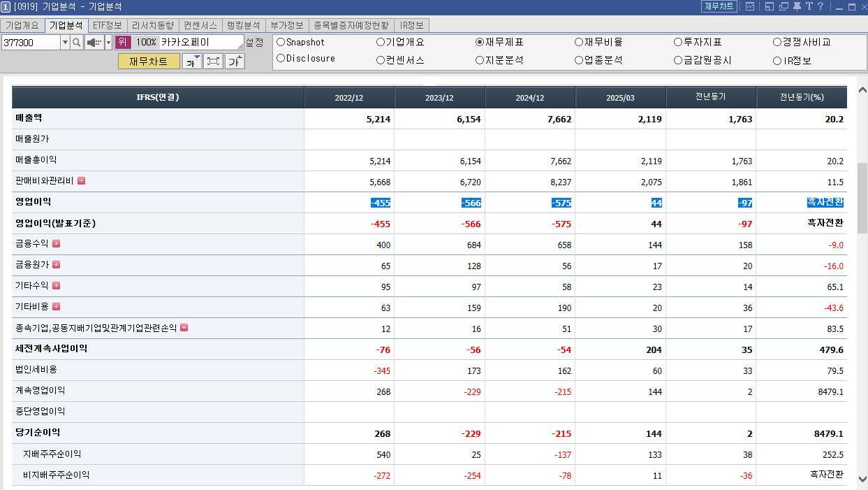Click the 세전계속사업이익 row label

pos(51,348)
